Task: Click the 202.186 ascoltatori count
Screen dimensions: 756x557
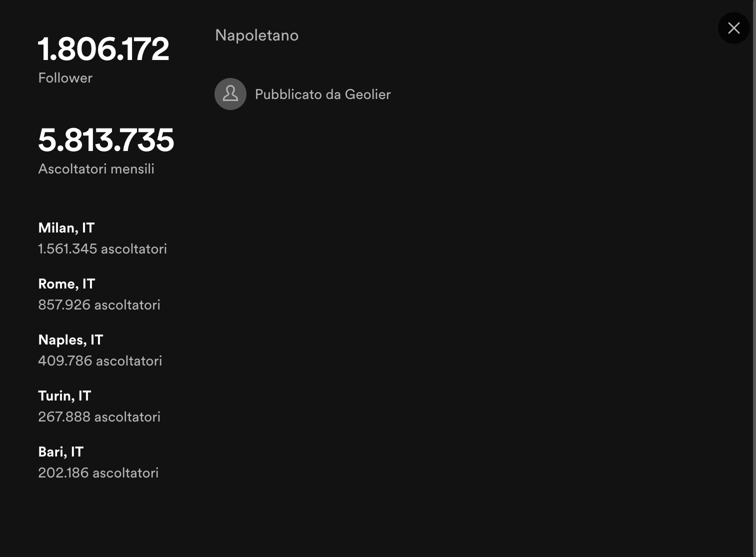Action: pyautogui.click(x=98, y=473)
